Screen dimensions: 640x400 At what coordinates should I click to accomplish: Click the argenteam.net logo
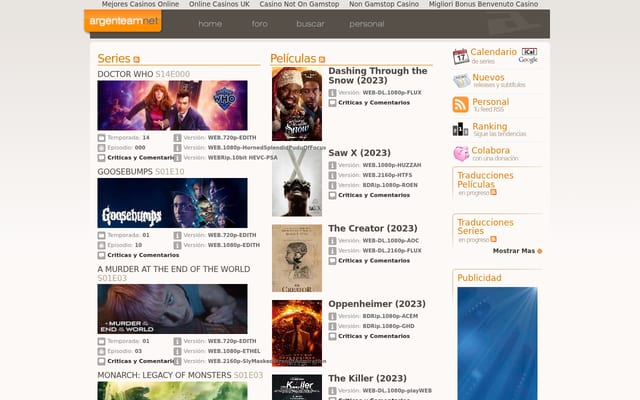(x=123, y=21)
